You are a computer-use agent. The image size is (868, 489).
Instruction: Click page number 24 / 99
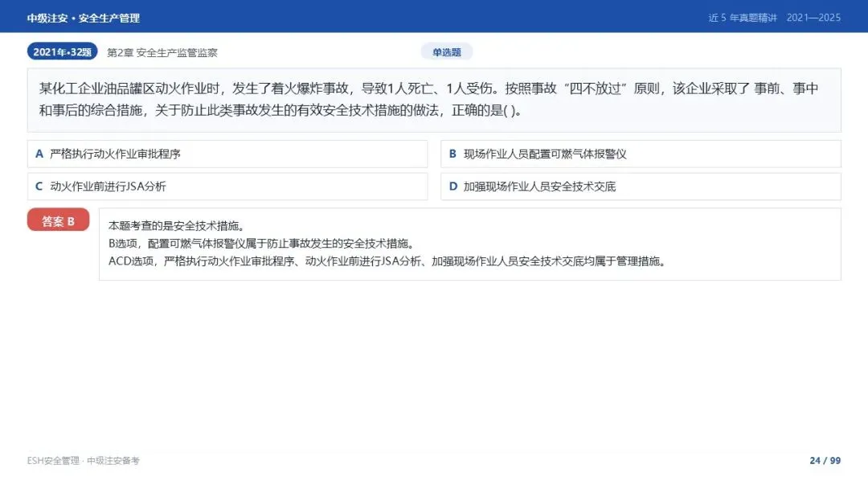click(x=825, y=461)
